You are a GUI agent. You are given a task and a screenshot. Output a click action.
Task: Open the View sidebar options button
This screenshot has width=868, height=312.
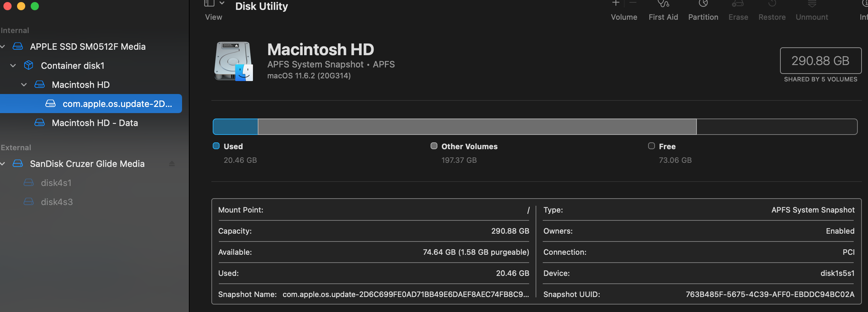(209, 3)
